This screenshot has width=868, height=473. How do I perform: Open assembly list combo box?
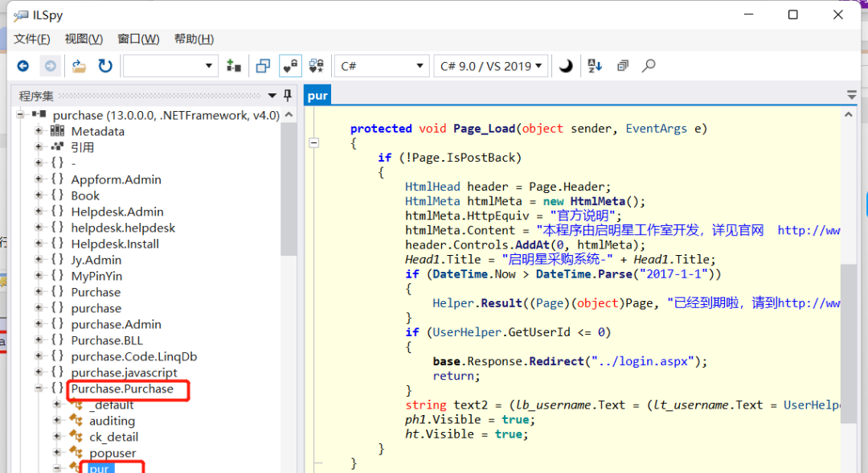point(170,66)
